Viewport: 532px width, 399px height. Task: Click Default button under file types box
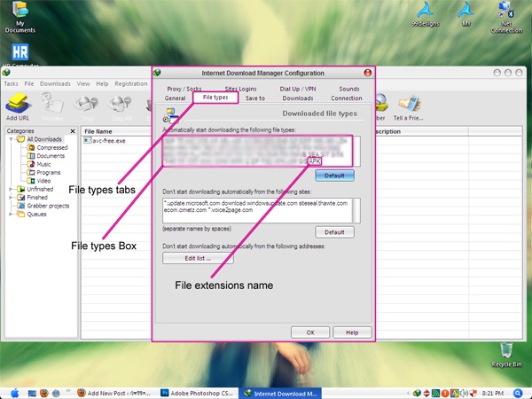(334, 176)
